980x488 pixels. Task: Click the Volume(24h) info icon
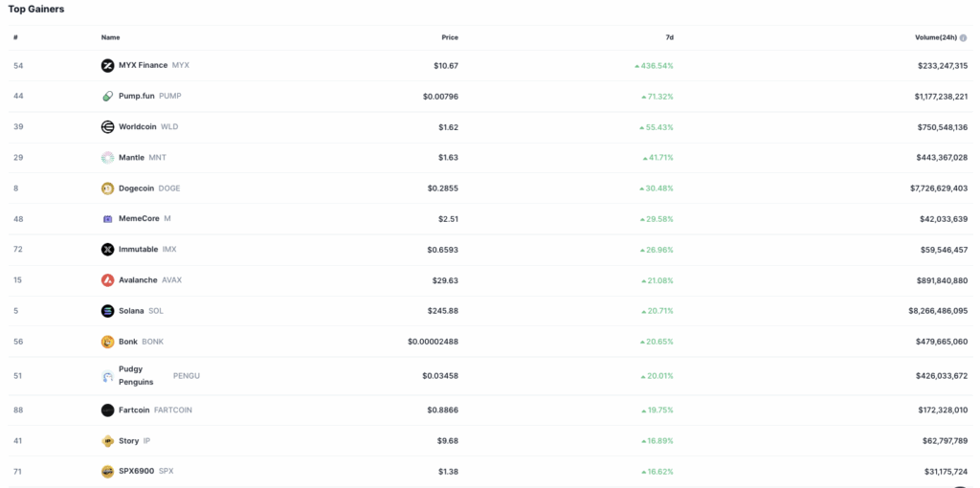964,38
